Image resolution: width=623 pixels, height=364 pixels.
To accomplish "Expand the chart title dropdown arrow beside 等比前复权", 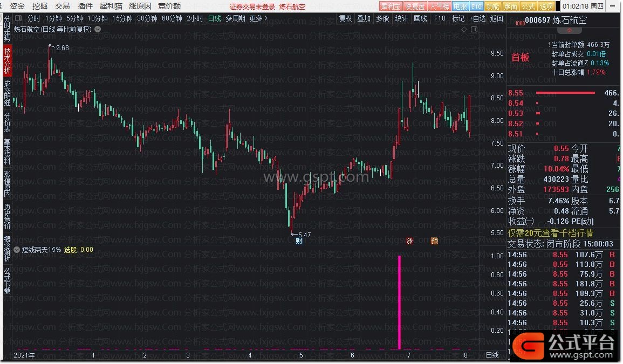I will (x=98, y=29).
